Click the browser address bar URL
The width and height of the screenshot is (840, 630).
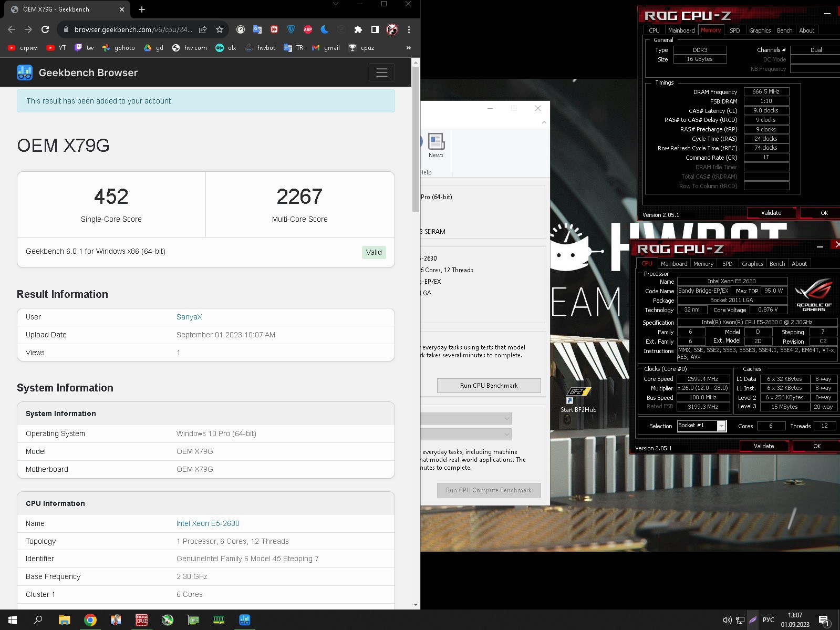[x=133, y=29]
